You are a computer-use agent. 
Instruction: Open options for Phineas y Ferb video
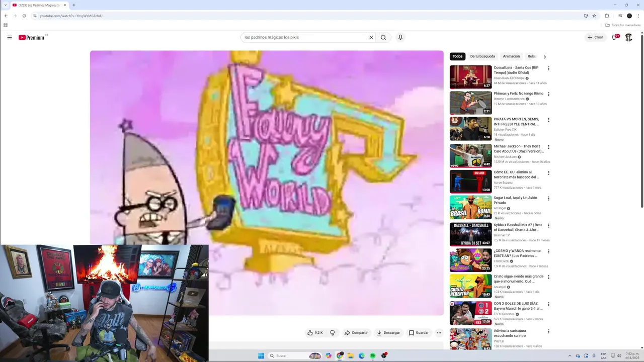click(548, 94)
